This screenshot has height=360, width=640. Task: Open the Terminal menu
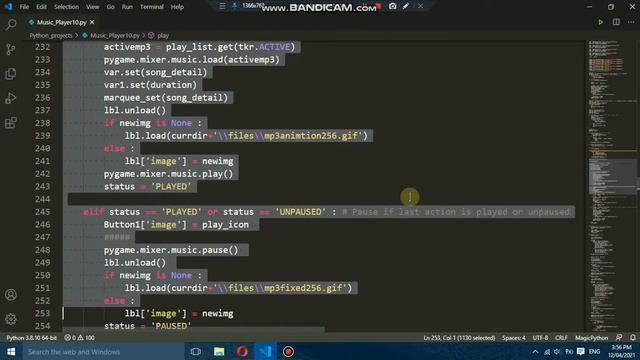(151, 7)
